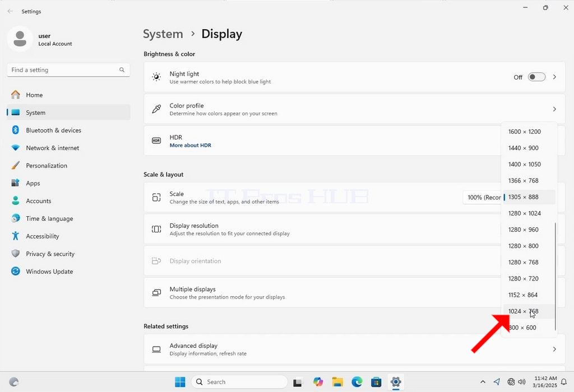Open the Windows Start menu
This screenshot has width=574, height=392.
pos(180,382)
